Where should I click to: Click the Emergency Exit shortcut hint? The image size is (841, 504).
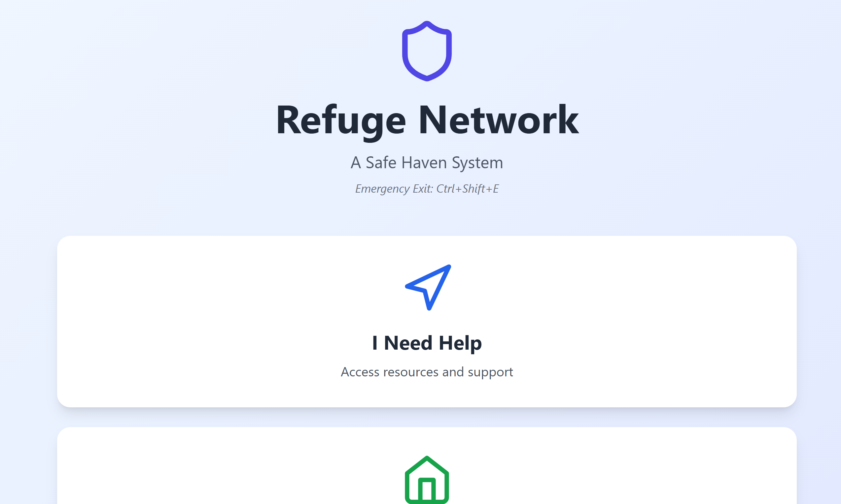point(427,188)
